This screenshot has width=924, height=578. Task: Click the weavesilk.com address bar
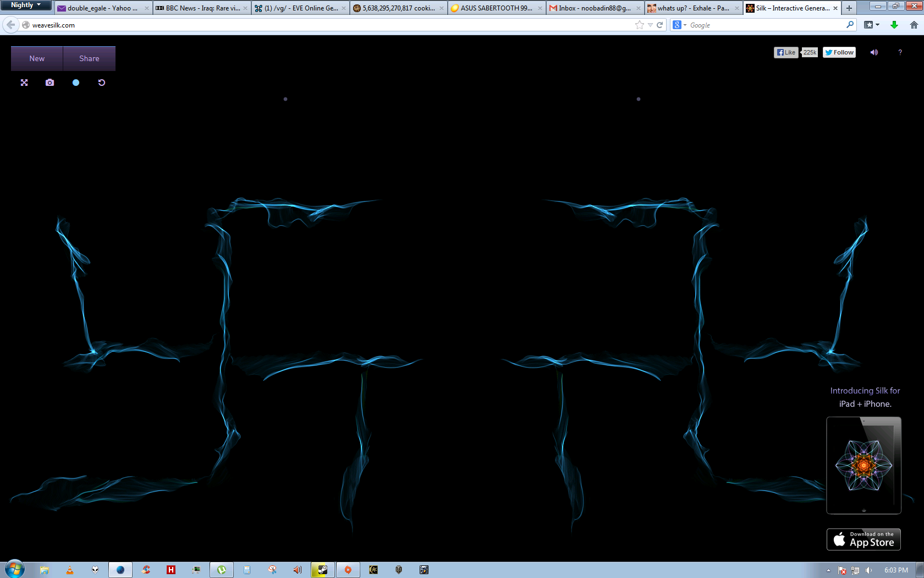tap(330, 25)
